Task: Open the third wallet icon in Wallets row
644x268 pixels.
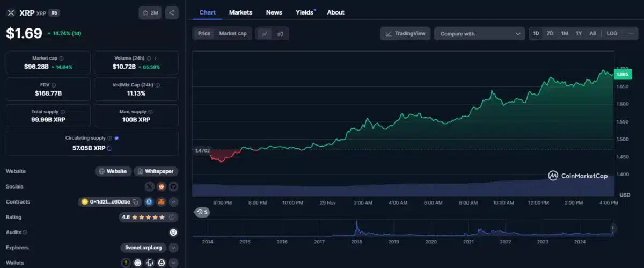Action: pos(149,263)
